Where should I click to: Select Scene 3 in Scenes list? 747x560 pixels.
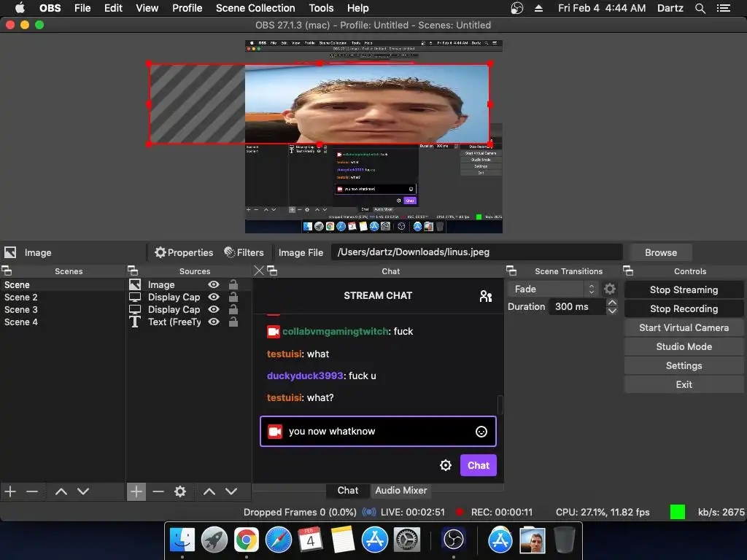(x=62, y=309)
